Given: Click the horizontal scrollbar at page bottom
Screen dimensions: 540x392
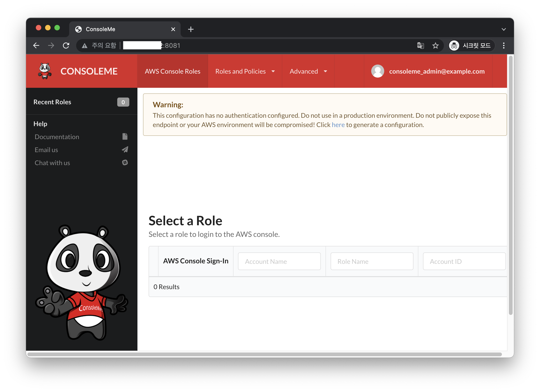Looking at the screenshot, I should (x=264, y=354).
